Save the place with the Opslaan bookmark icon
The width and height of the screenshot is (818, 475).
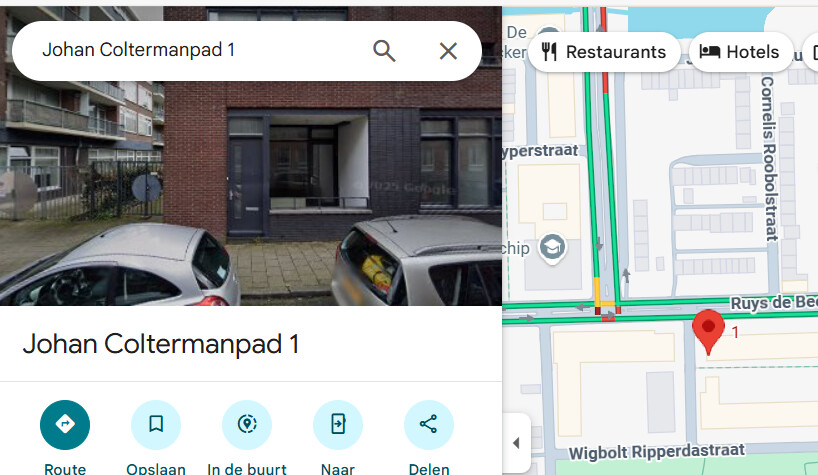pos(156,424)
